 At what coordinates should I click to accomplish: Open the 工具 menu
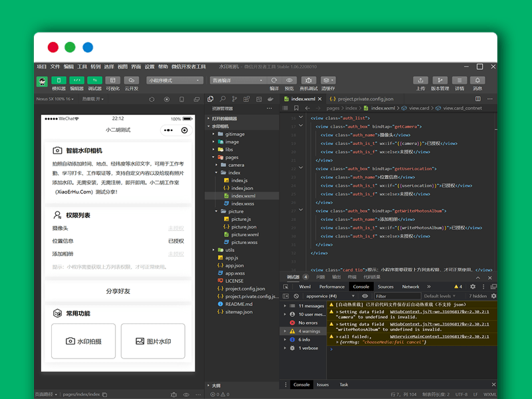82,66
